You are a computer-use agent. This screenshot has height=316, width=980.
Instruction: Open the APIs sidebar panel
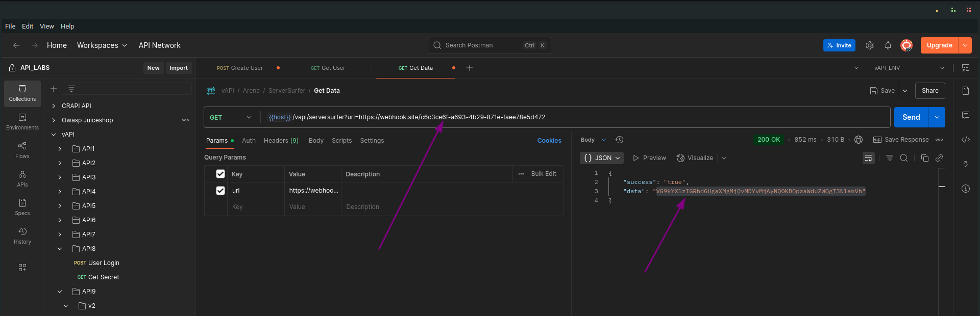pyautogui.click(x=22, y=179)
